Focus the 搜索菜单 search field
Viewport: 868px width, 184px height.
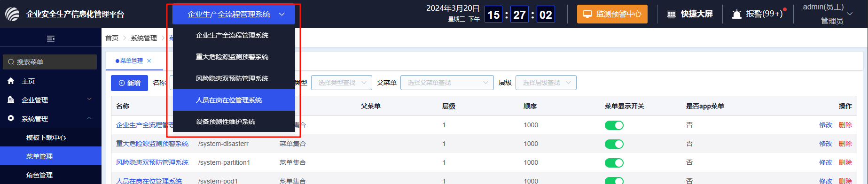click(x=50, y=62)
